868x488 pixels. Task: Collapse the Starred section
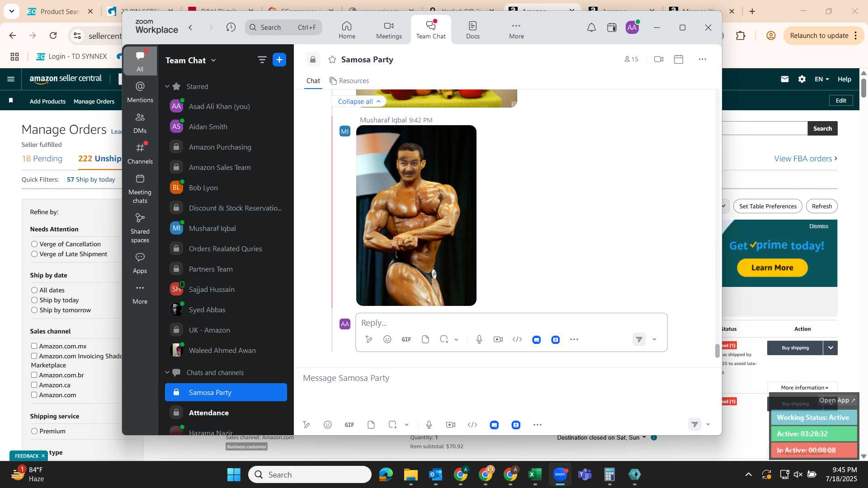(167, 86)
